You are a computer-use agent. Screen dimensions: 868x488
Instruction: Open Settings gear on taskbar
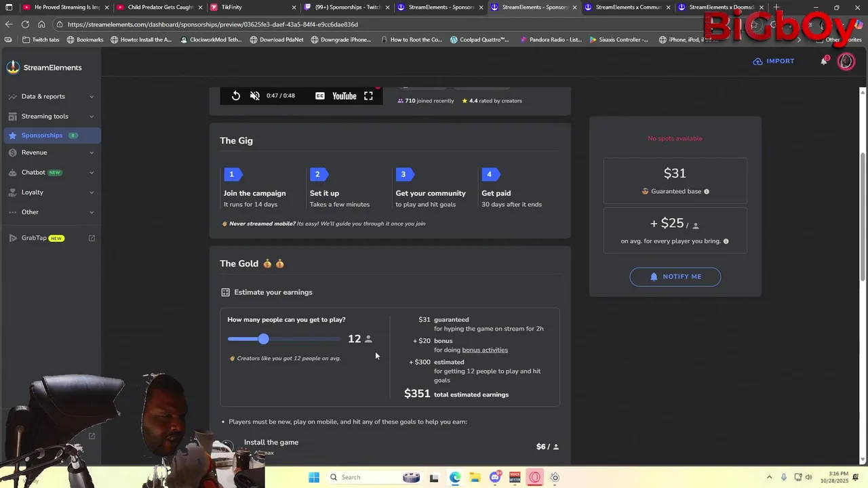coord(555,477)
